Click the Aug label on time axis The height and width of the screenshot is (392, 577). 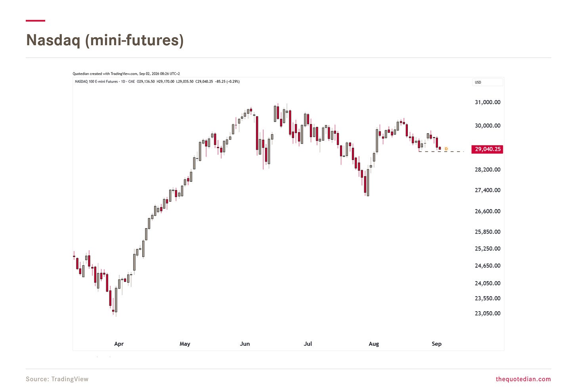click(374, 344)
